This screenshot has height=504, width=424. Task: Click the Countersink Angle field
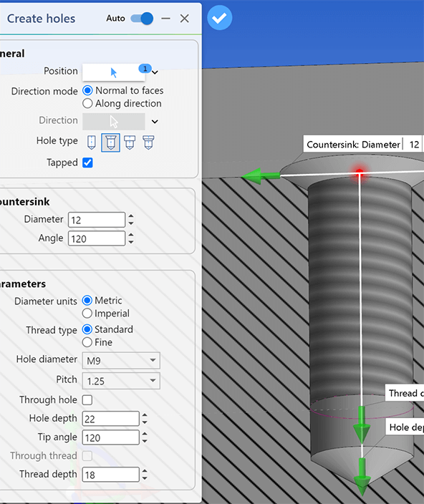[x=97, y=238]
